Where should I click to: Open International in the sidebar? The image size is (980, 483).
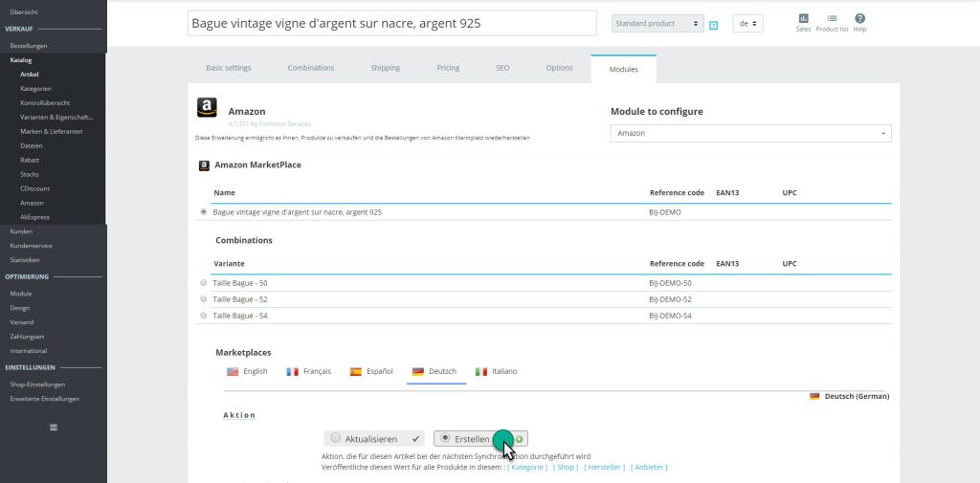click(x=29, y=351)
